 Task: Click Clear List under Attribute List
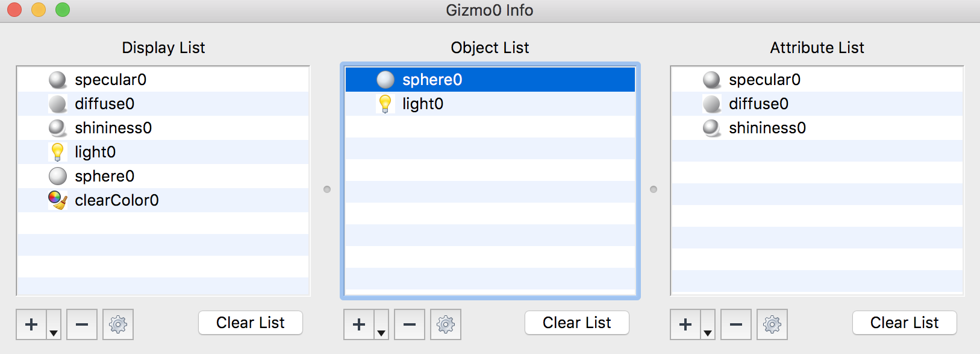tap(904, 323)
